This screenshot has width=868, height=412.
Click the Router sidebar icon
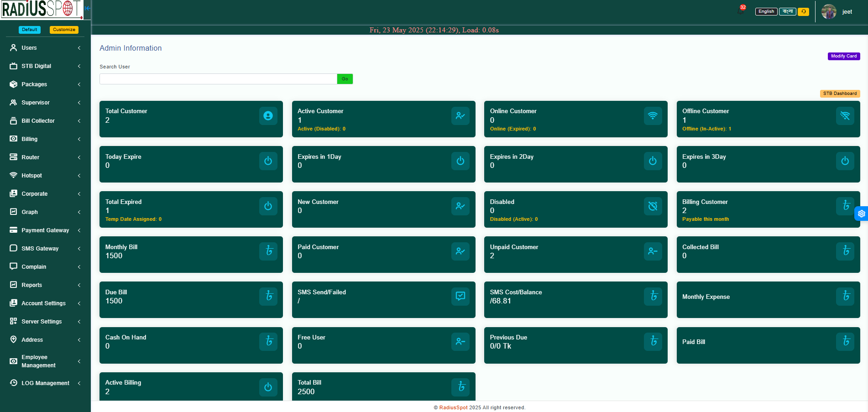13,157
